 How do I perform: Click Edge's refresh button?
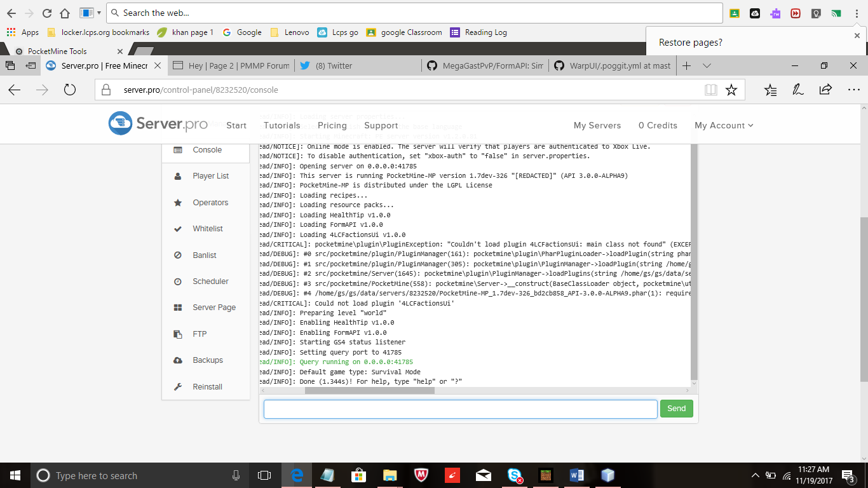pyautogui.click(x=70, y=90)
